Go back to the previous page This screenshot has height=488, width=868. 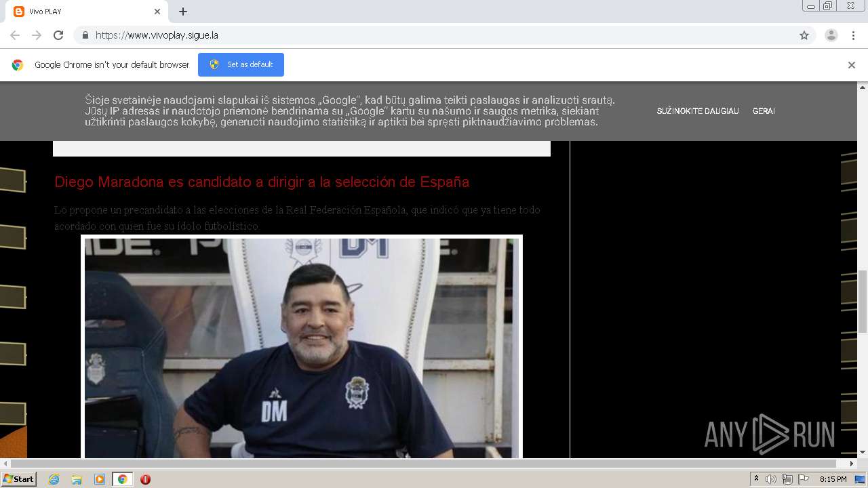click(x=15, y=35)
